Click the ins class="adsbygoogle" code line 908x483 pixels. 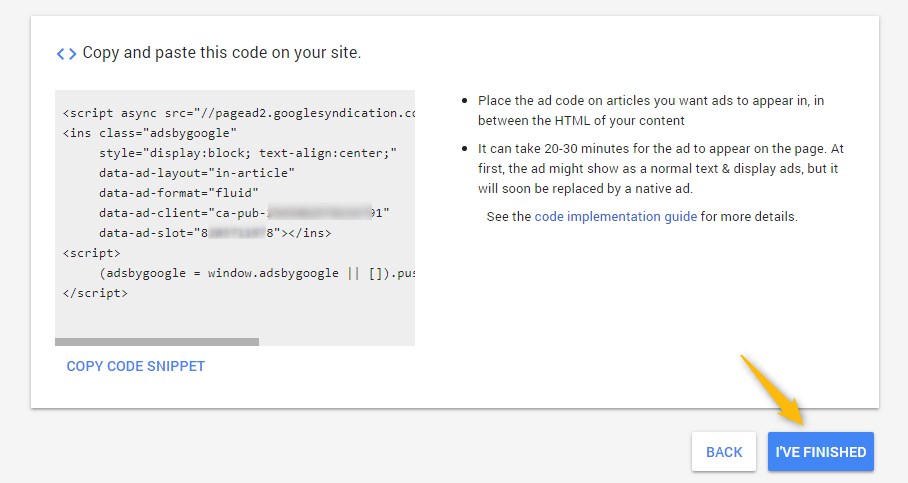click(149, 133)
